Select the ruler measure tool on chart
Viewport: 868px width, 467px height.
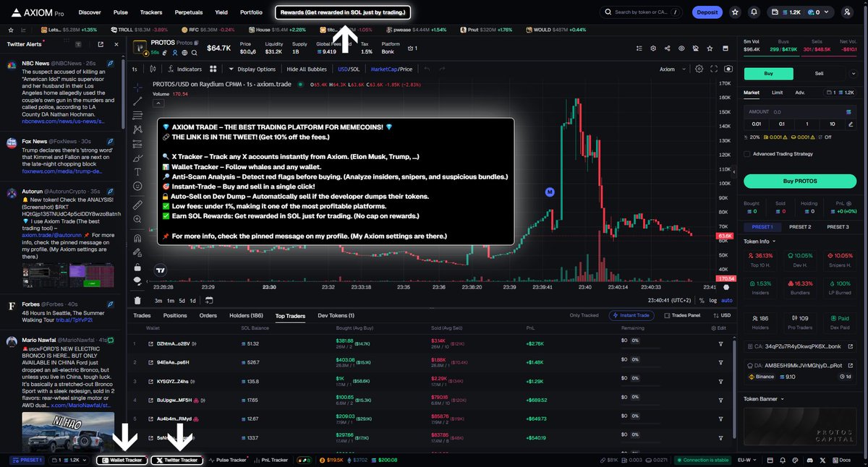coord(137,205)
